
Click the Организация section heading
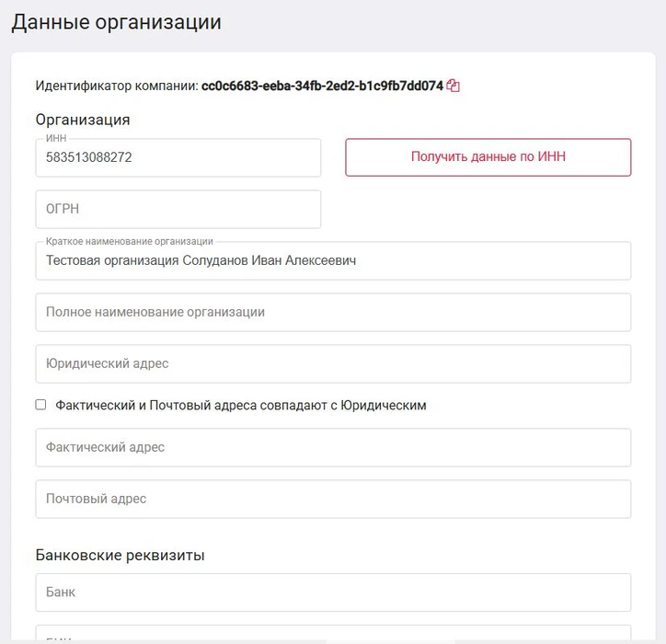click(83, 120)
